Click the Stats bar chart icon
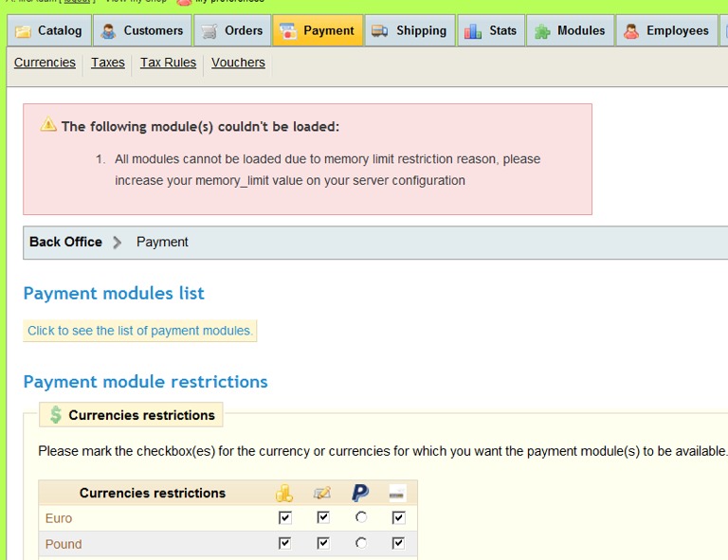The height and width of the screenshot is (560, 728). coord(473,31)
